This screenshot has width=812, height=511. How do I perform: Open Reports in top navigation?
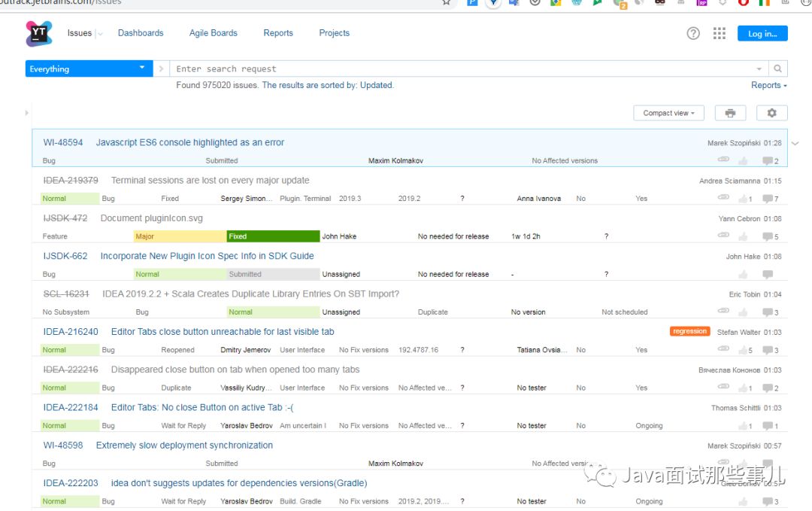(x=278, y=33)
